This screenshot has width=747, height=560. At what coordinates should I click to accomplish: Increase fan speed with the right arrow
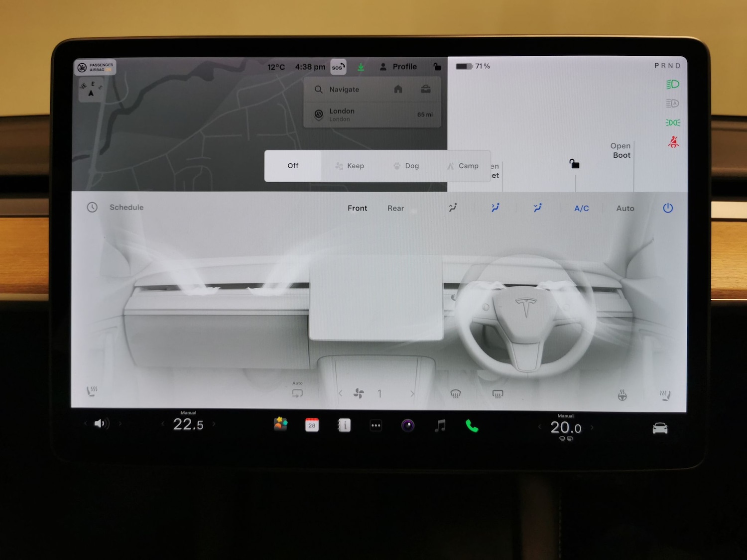412,393
